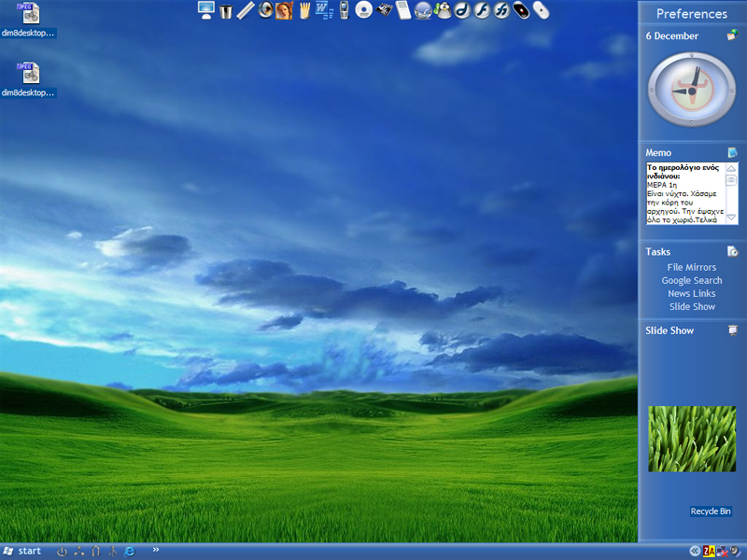Click the black mouse dock icon
Viewport: 747px width, 560px height.
point(521,10)
